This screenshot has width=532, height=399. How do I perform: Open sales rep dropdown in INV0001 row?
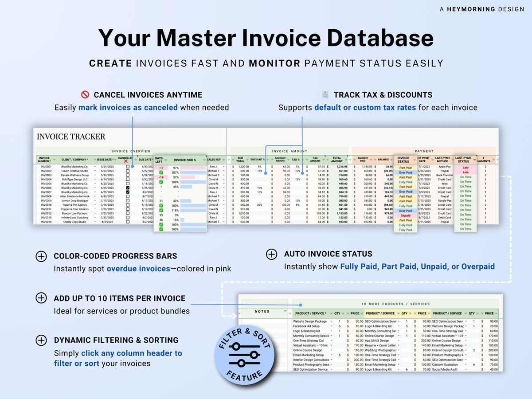[x=223, y=167]
